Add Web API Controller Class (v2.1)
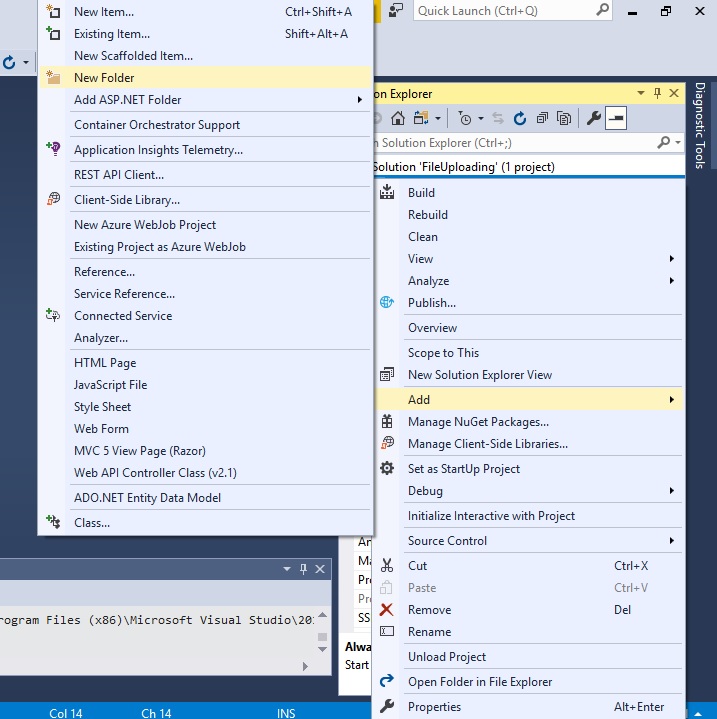 coord(205,473)
